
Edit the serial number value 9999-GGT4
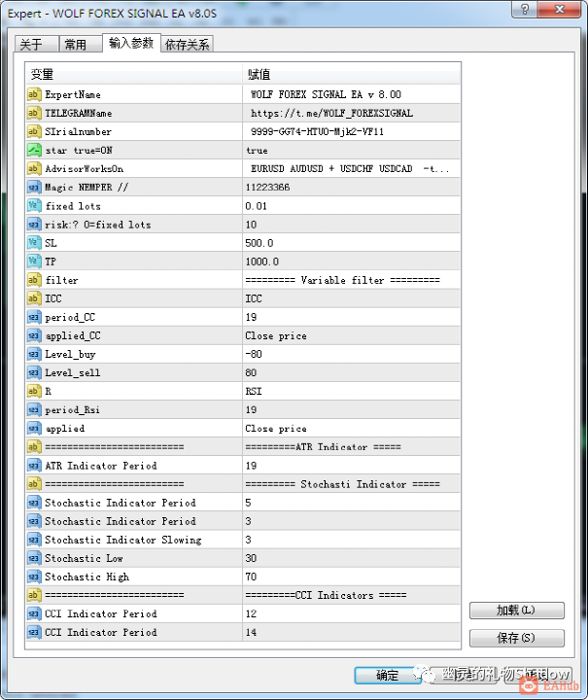tap(351, 131)
